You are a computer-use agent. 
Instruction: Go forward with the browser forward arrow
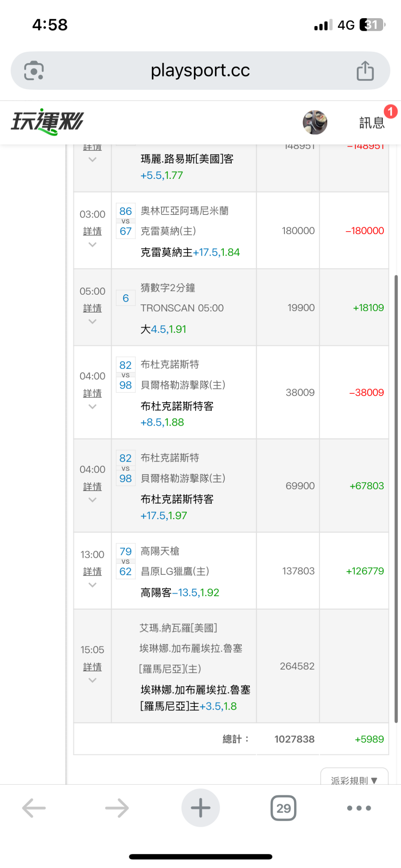(117, 808)
